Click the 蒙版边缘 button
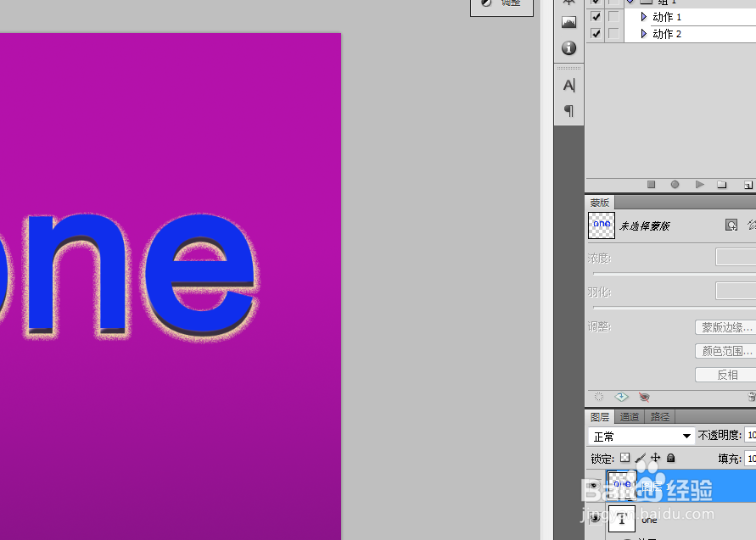This screenshot has height=540, width=756. (725, 327)
